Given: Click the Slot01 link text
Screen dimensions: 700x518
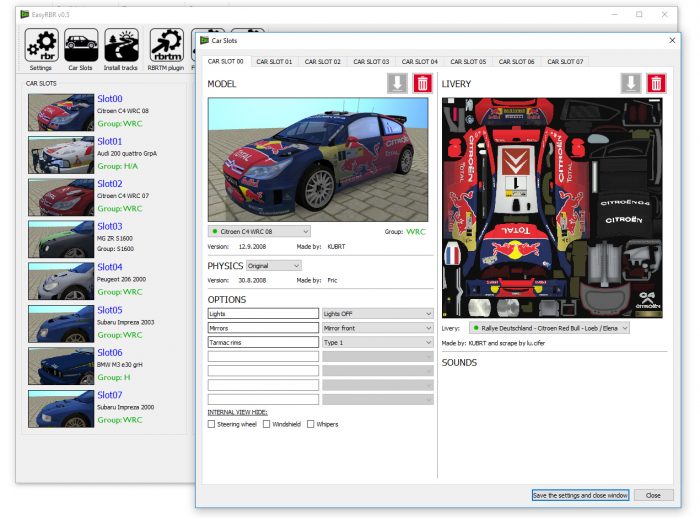Looking at the screenshot, I should click(x=110, y=141).
